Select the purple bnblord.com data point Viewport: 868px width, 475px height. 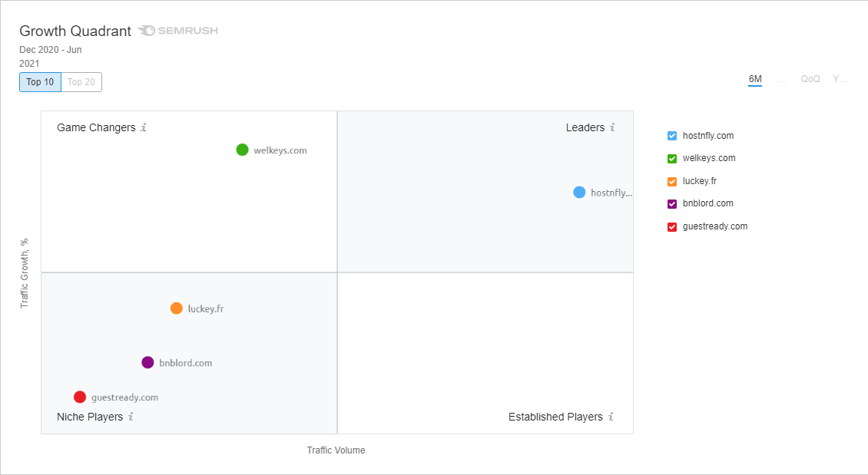147,362
